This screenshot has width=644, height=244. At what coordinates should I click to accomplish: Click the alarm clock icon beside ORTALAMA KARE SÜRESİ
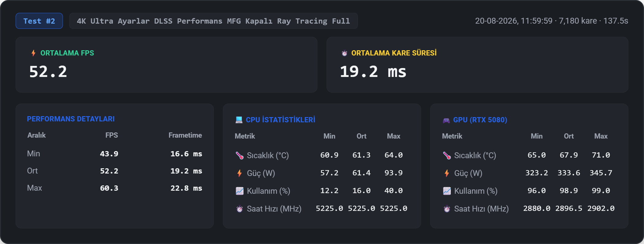pyautogui.click(x=344, y=53)
